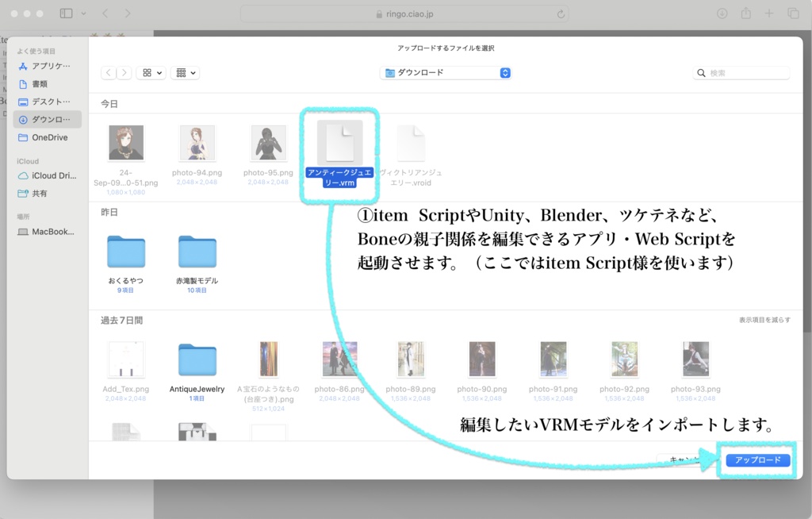The width and height of the screenshot is (812, 519).
Task: Click the Safari back navigation chevron
Action: tap(104, 13)
